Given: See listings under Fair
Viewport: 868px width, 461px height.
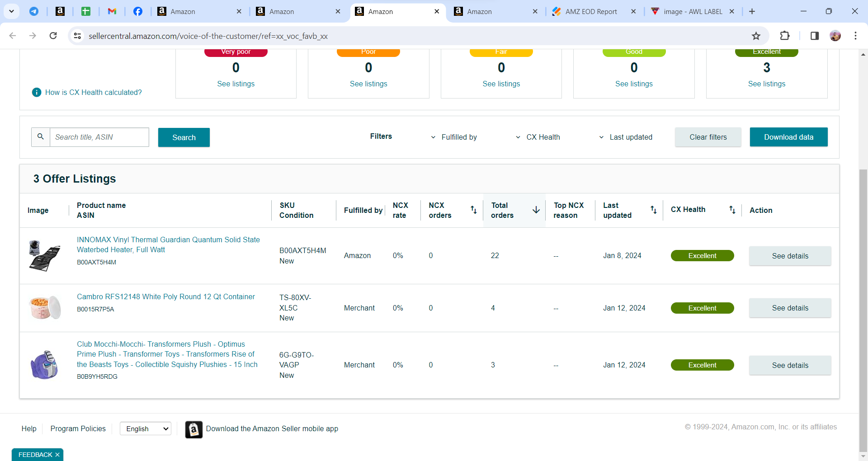Looking at the screenshot, I should (x=501, y=84).
